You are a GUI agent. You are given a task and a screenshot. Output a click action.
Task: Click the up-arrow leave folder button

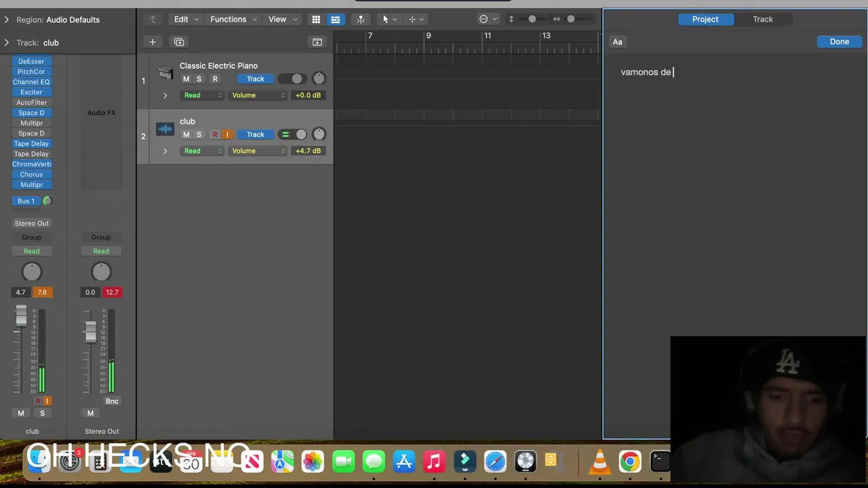pos(153,19)
